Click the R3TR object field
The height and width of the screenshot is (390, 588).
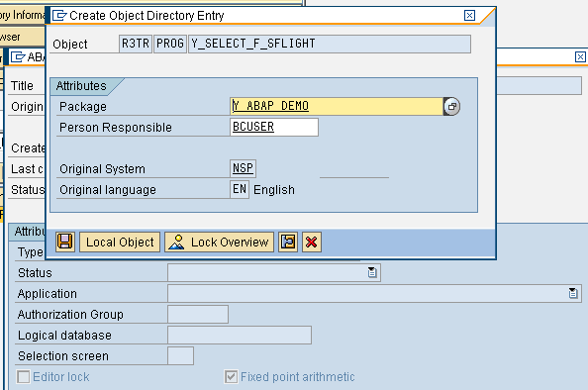click(136, 44)
